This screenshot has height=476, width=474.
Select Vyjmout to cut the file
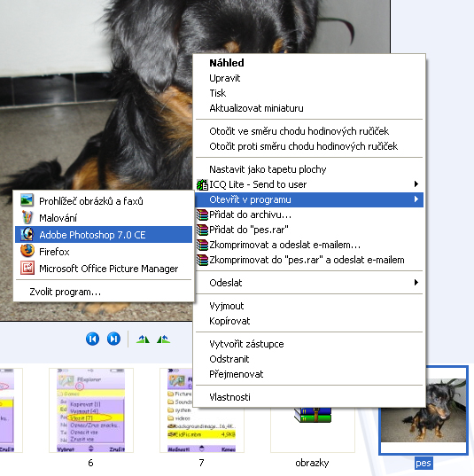(x=309, y=306)
